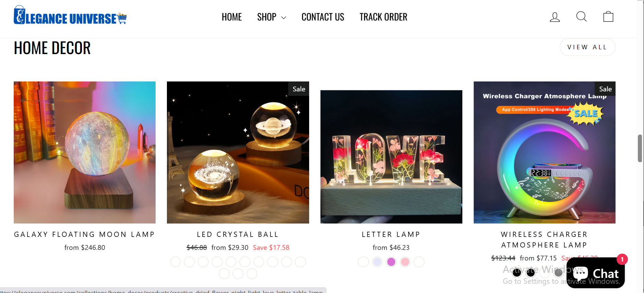Screen dimensions: 644x293
Task: Open the TRACK ORDER page
Action: click(383, 17)
